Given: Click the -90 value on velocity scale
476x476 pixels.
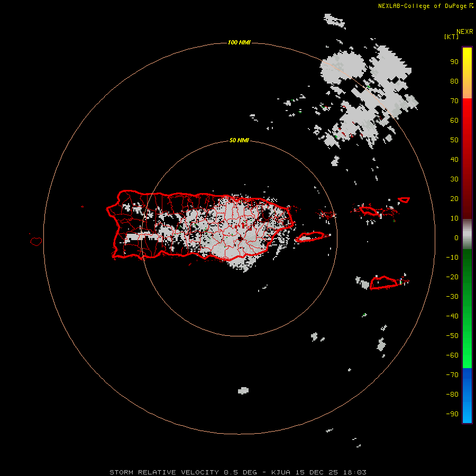Looking at the screenshot, I should point(452,414).
